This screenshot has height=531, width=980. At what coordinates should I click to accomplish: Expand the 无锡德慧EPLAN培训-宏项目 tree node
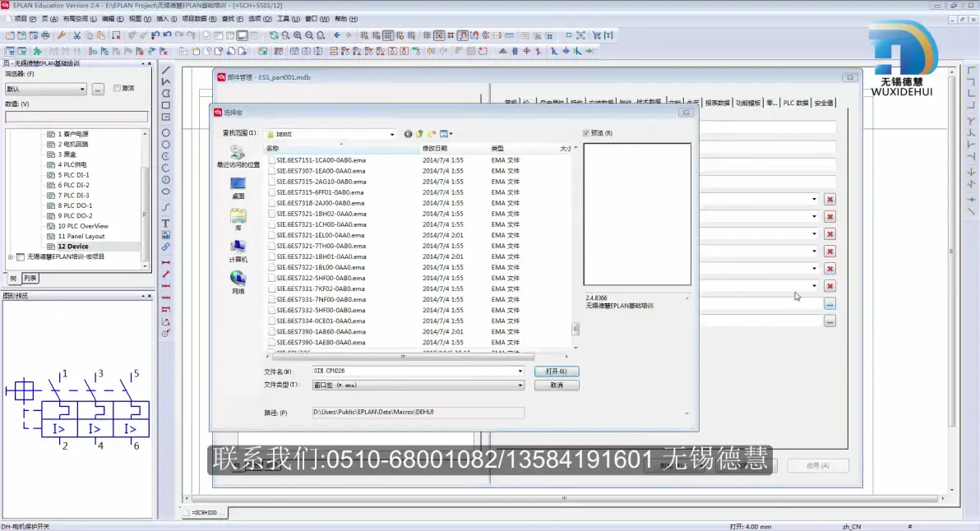tap(10, 256)
